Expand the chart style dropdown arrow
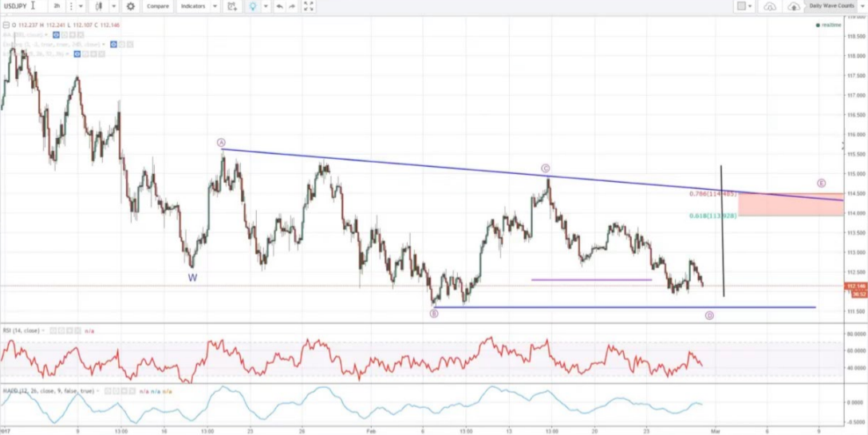The image size is (868, 435). point(113,6)
